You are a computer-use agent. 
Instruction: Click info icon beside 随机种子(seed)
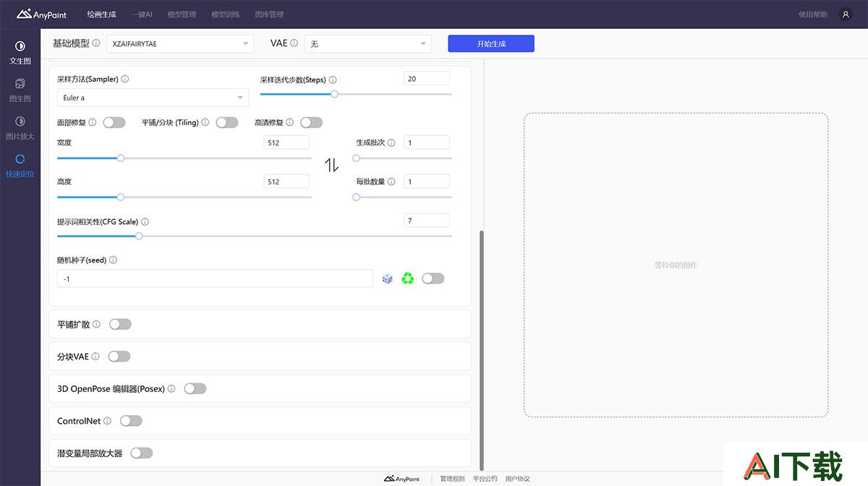pos(113,260)
